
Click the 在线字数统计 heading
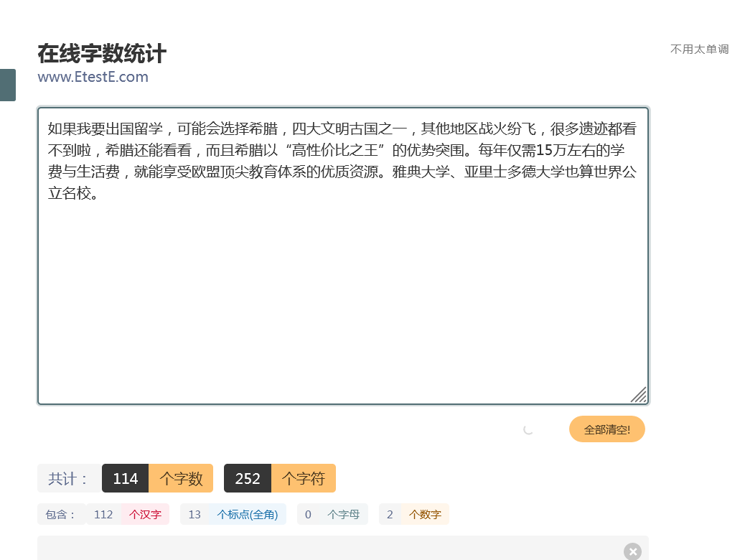(102, 53)
